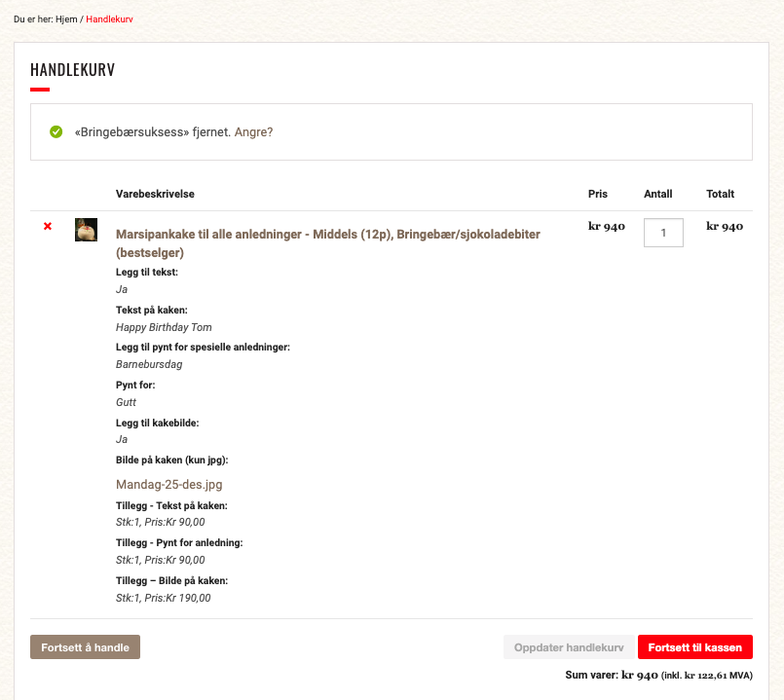Screen dimensions: 784x700
Task: Click the Oppdater handlekurv button
Action: (568, 647)
